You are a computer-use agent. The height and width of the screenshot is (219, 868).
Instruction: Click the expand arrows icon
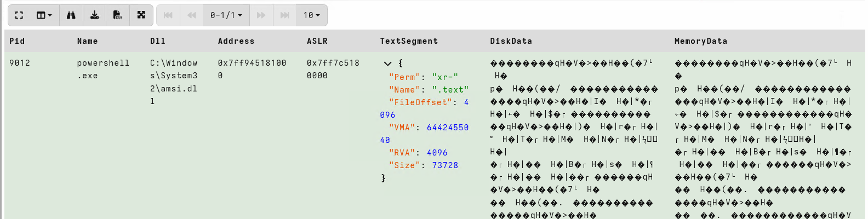[x=141, y=15]
